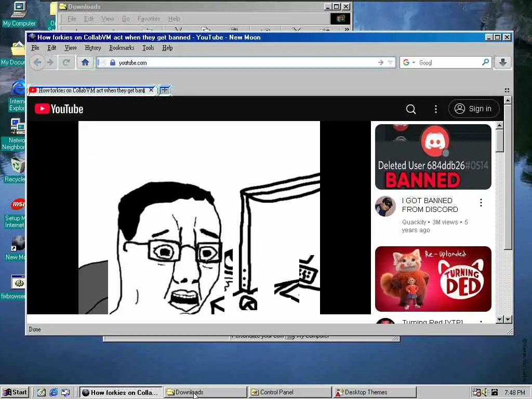Open My Computer desktop icon
The width and height of the screenshot is (532, 399).
coord(19,14)
